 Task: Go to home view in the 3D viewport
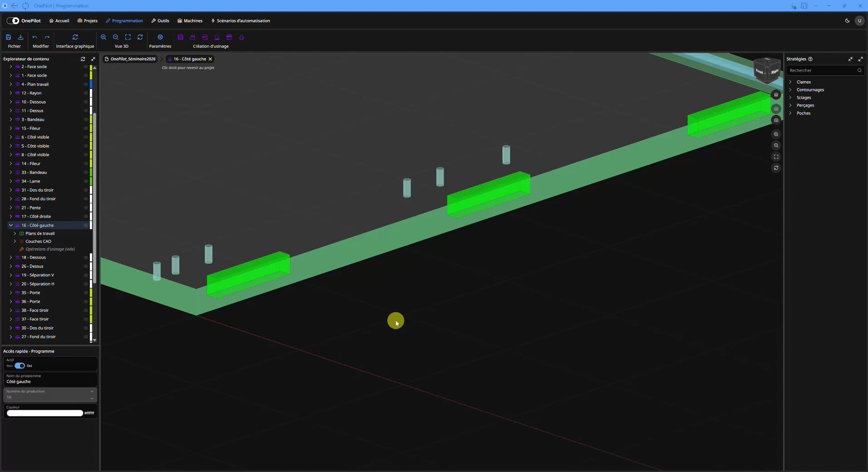coord(776,95)
